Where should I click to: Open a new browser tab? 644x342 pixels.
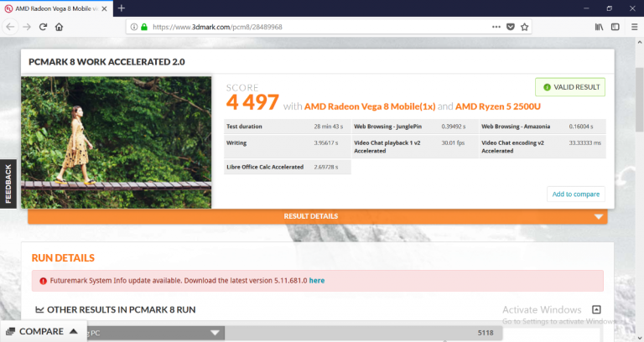(x=121, y=8)
